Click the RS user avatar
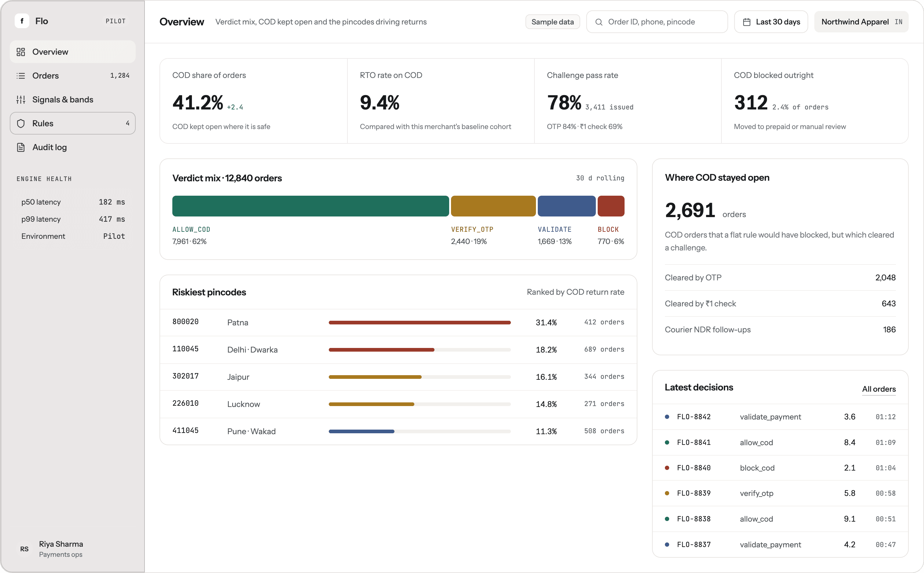The height and width of the screenshot is (573, 924). click(x=24, y=549)
